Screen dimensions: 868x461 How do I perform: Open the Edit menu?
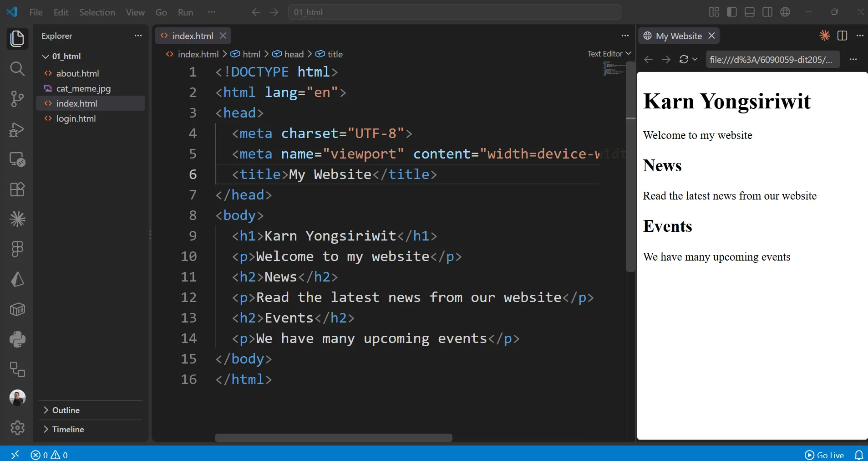61,12
